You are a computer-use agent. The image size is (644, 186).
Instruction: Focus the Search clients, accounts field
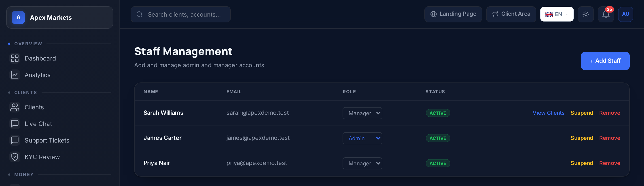180,14
